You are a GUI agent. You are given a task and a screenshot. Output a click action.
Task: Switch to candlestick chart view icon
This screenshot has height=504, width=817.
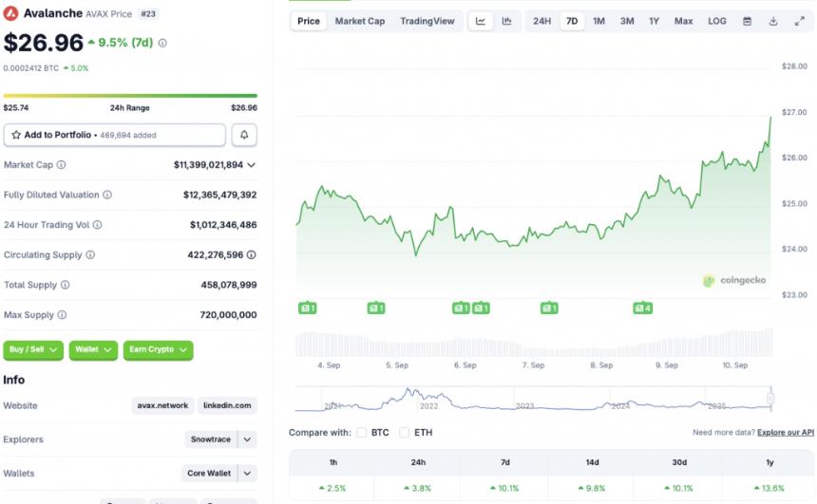506,21
